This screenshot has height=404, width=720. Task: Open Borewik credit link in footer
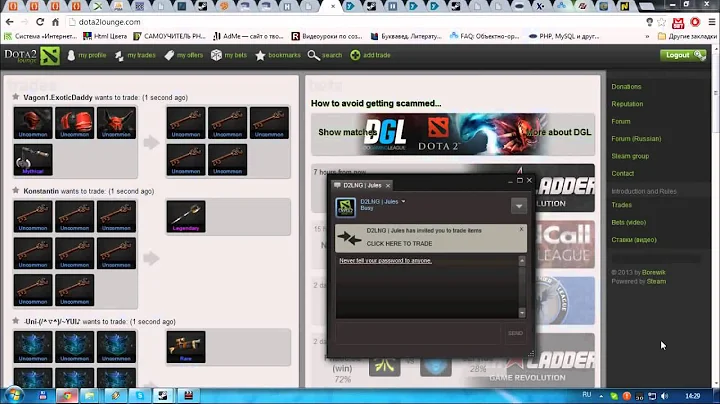click(653, 272)
